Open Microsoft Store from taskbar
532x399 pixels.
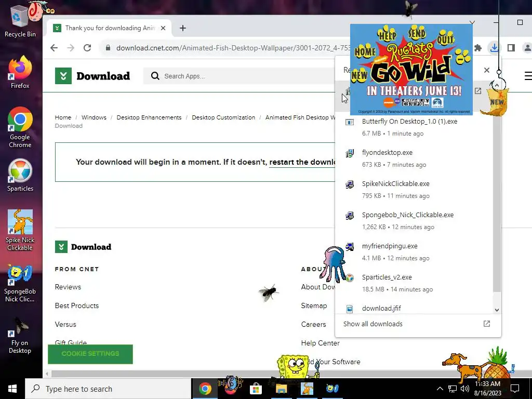[256, 389]
